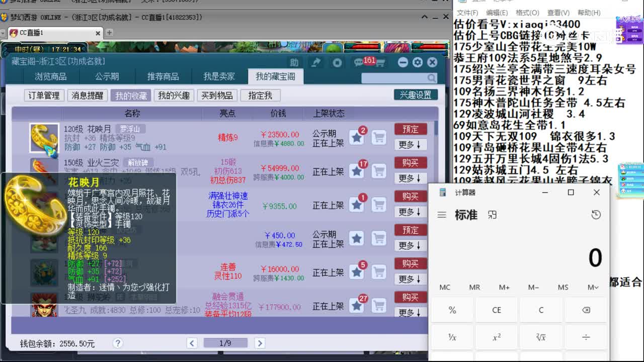The width and height of the screenshot is (644, 362).
Task: Add ¥177900.00 item to cart
Action: (x=378, y=305)
